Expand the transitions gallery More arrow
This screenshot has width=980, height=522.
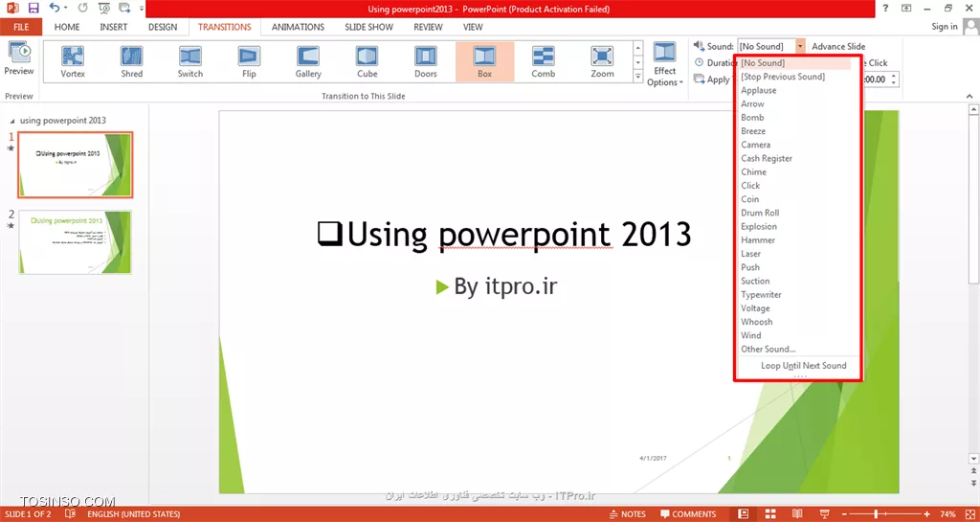pyautogui.click(x=638, y=77)
